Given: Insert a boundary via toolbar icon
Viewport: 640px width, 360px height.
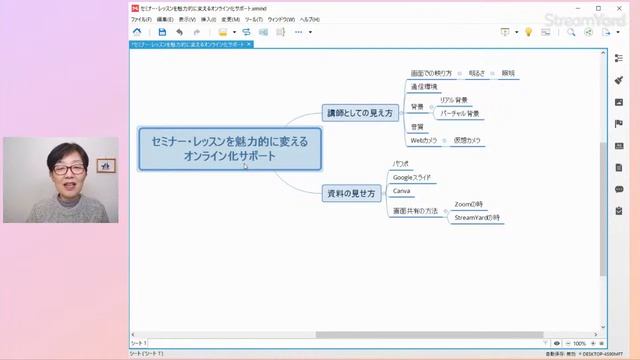Looking at the screenshot, I should point(263,32).
